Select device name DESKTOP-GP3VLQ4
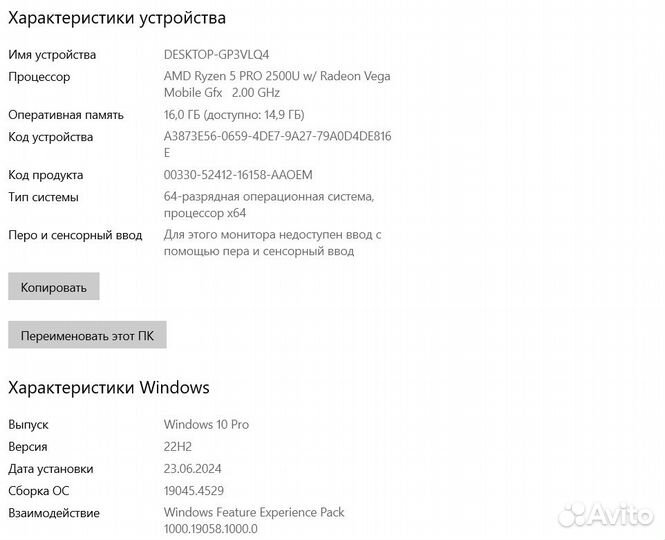665x540 pixels. 216,55
